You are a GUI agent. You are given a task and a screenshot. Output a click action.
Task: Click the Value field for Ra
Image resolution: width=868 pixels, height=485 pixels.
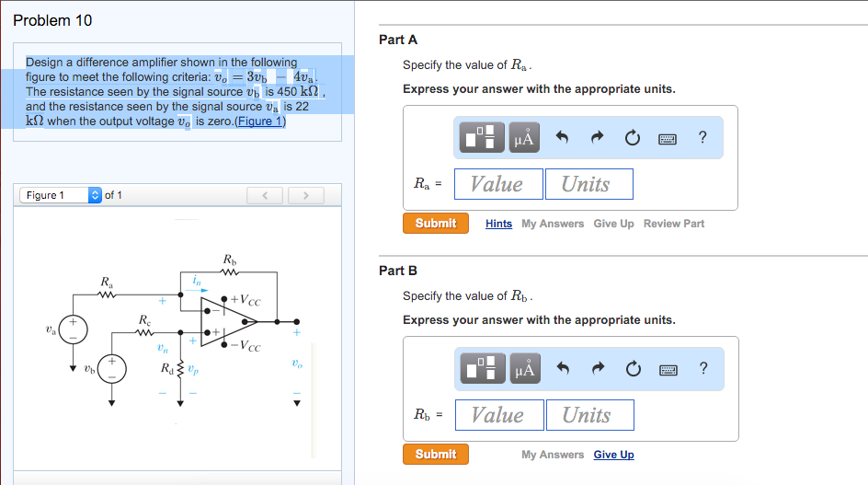pos(497,184)
